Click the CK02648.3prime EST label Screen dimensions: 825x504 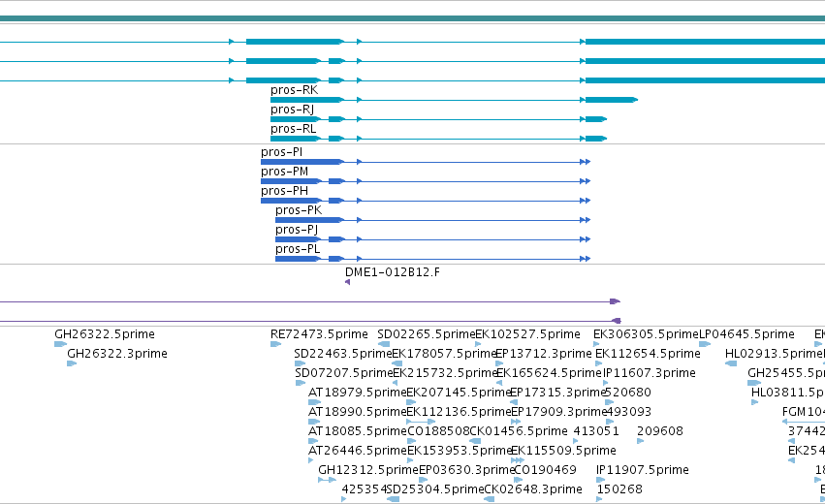click(x=533, y=489)
